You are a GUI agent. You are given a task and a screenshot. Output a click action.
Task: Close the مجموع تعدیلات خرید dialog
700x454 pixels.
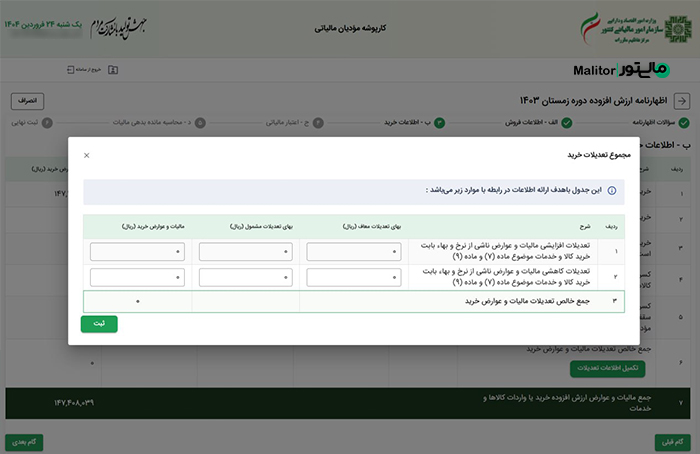(87, 155)
